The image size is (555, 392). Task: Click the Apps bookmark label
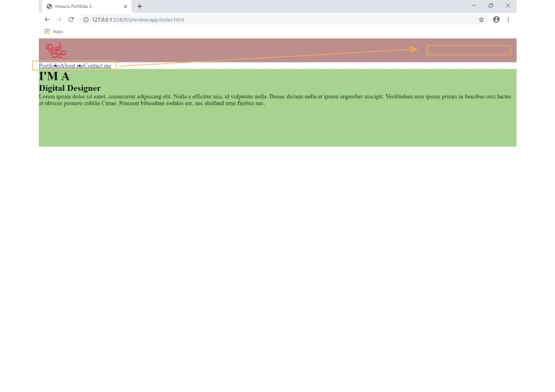(x=58, y=32)
